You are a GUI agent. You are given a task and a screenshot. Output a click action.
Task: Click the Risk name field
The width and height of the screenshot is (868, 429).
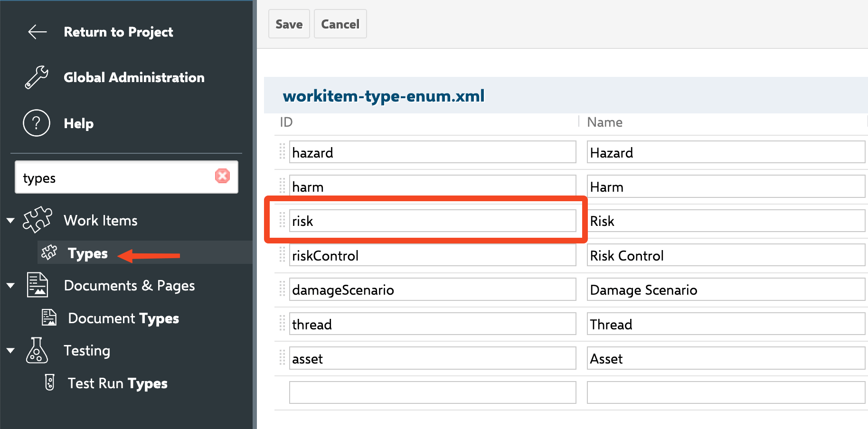click(726, 221)
